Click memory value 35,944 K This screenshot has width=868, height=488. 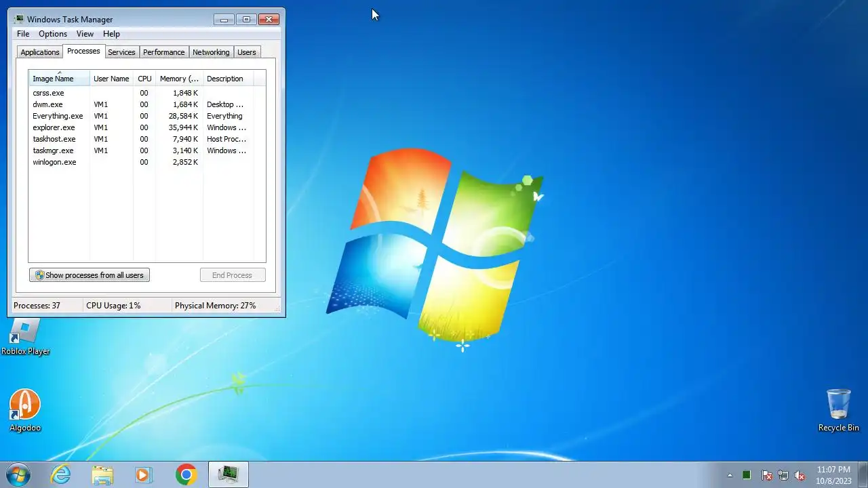pos(182,127)
